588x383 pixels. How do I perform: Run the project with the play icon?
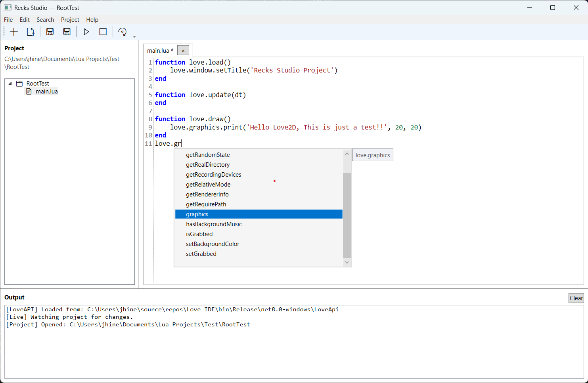[x=86, y=32]
